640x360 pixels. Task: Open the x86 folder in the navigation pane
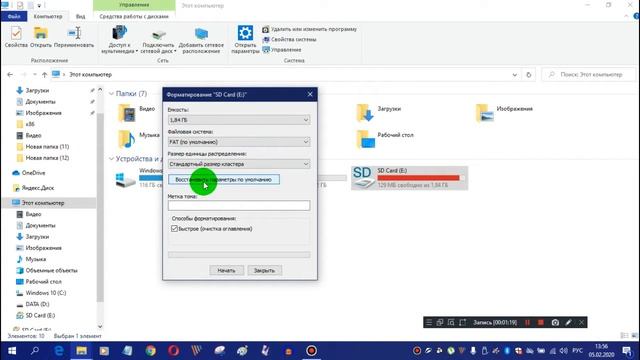pyautogui.click(x=30, y=124)
